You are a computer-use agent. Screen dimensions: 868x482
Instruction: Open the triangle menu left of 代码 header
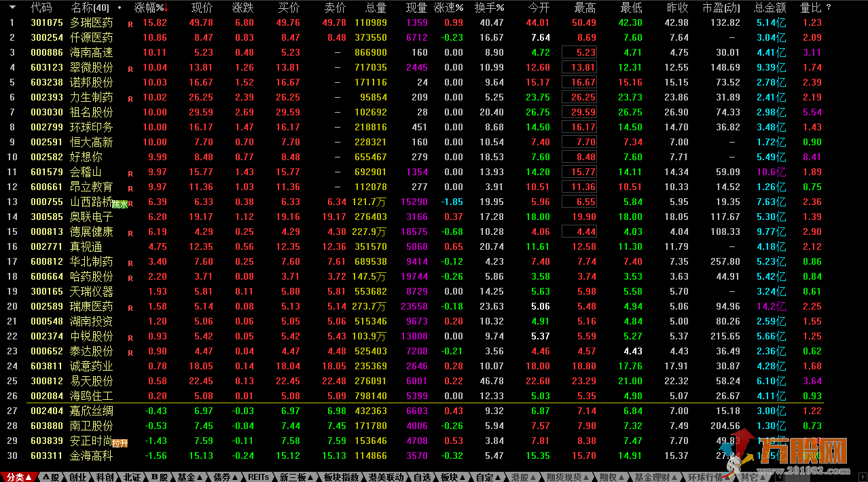(12, 8)
